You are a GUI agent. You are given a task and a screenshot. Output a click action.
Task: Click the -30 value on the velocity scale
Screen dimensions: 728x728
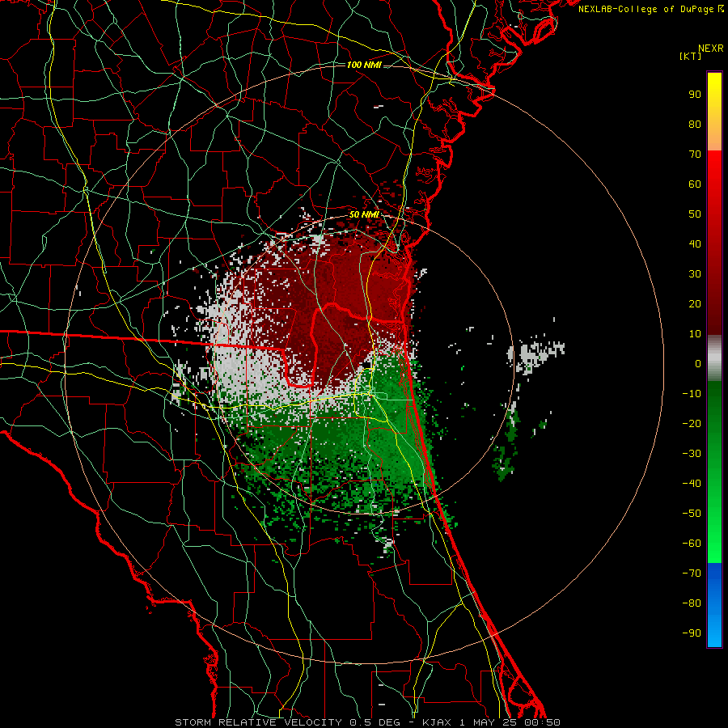pos(692,454)
